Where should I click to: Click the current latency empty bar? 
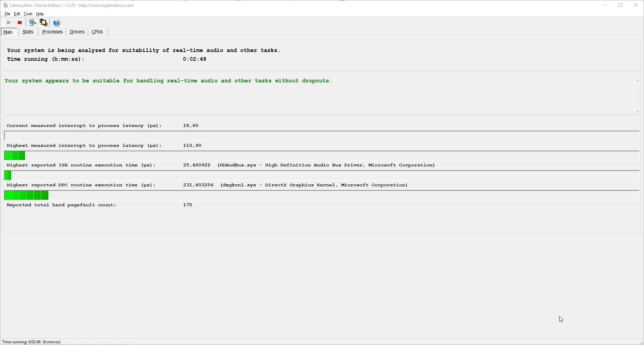322,136
